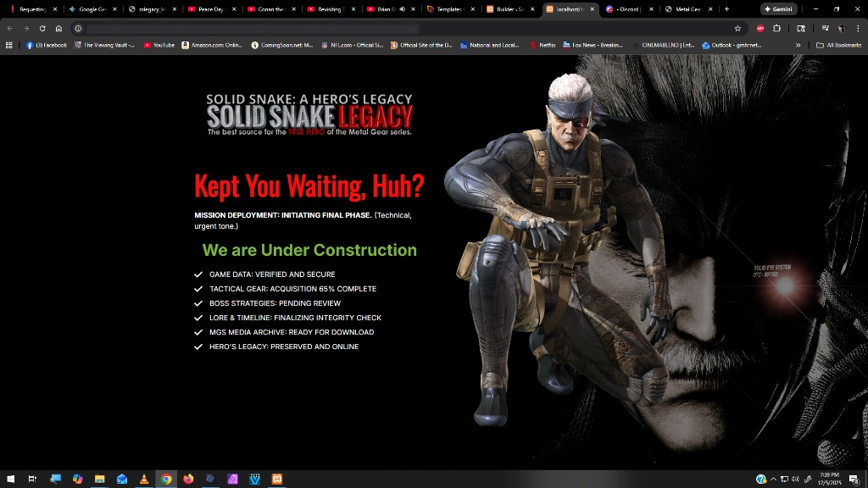This screenshot has width=868, height=488.
Task: Click the 'Kept You Waiting, Huh?' heading
Action: (309, 186)
